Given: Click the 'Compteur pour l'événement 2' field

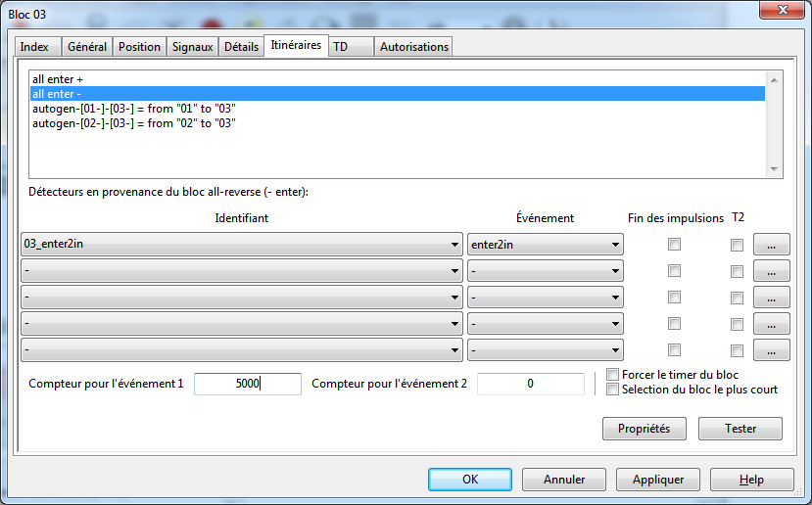Looking at the screenshot, I should 530,385.
